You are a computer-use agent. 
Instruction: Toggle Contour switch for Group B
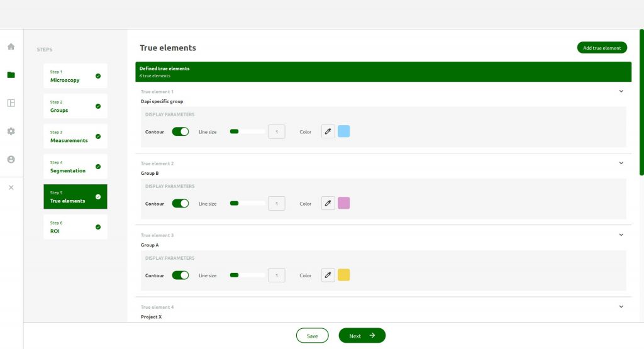(x=180, y=203)
